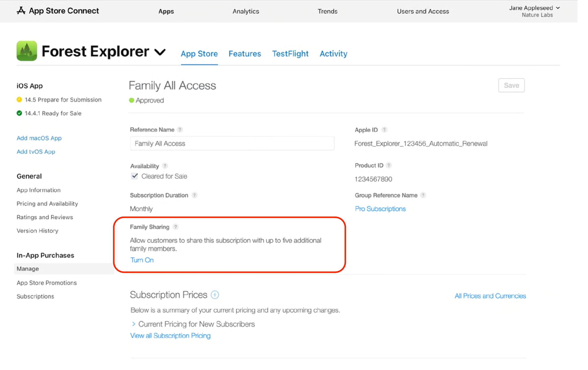Click the Reference Name text field

click(232, 144)
